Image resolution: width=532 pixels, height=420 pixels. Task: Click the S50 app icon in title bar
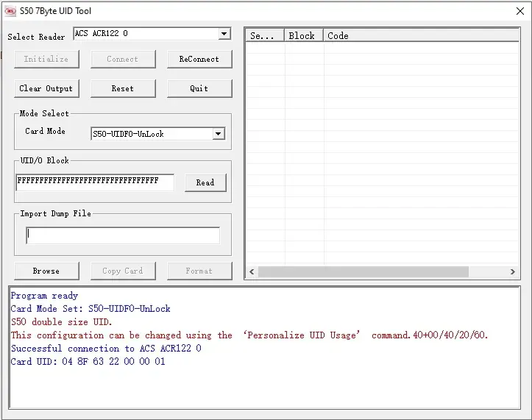pyautogui.click(x=10, y=11)
